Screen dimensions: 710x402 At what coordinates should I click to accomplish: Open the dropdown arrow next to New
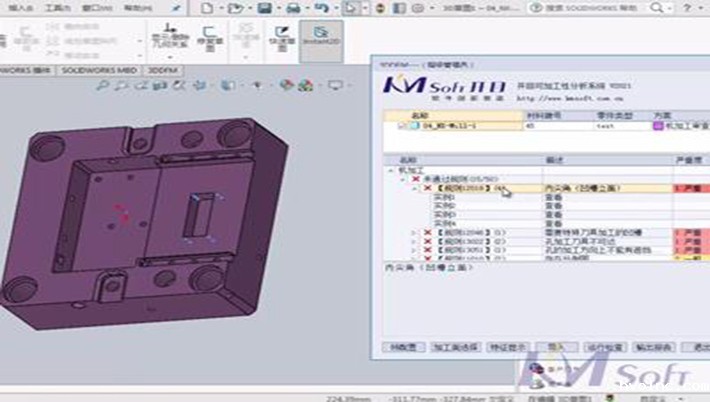[x=221, y=8]
